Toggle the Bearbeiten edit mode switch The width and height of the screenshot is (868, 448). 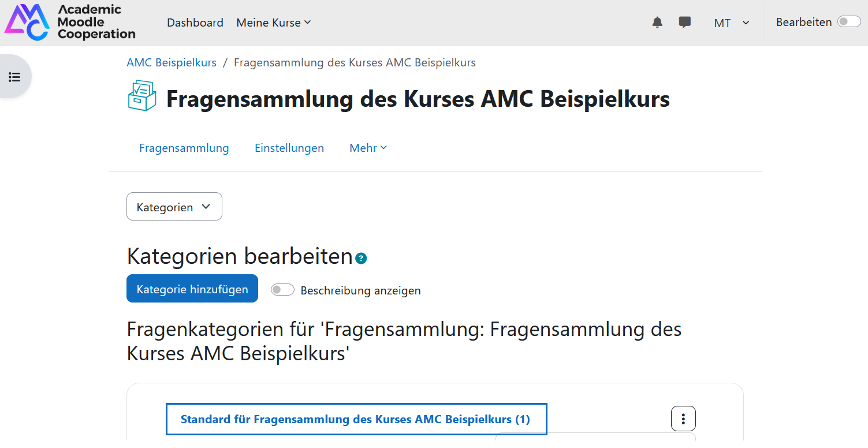click(849, 22)
